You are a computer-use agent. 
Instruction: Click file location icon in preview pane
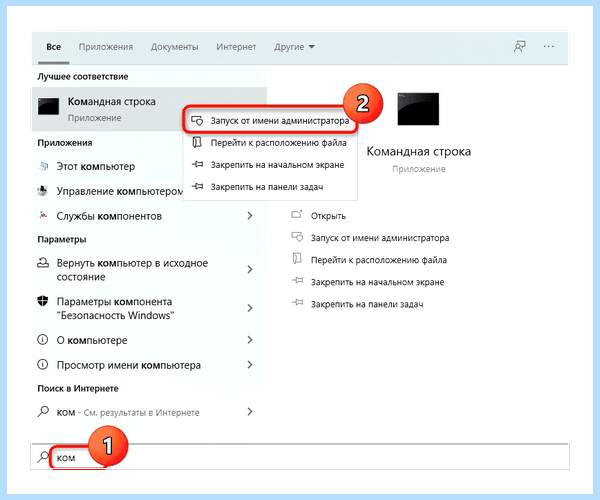[297, 259]
